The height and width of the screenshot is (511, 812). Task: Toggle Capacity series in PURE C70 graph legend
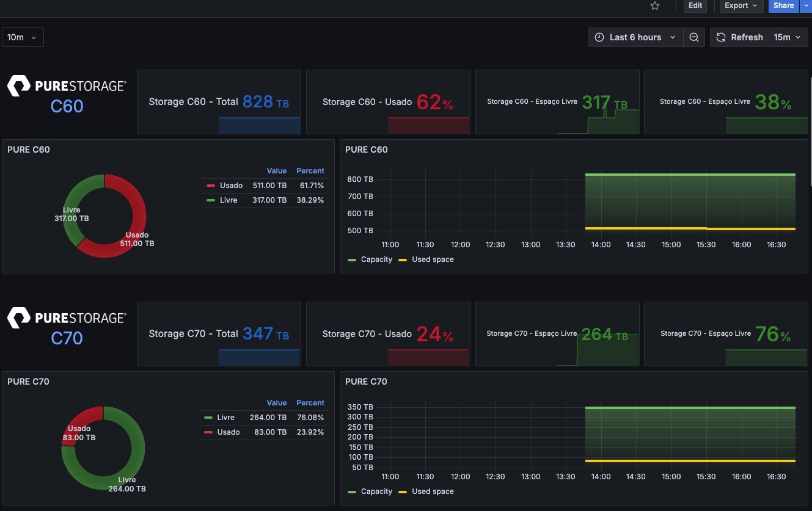click(376, 491)
